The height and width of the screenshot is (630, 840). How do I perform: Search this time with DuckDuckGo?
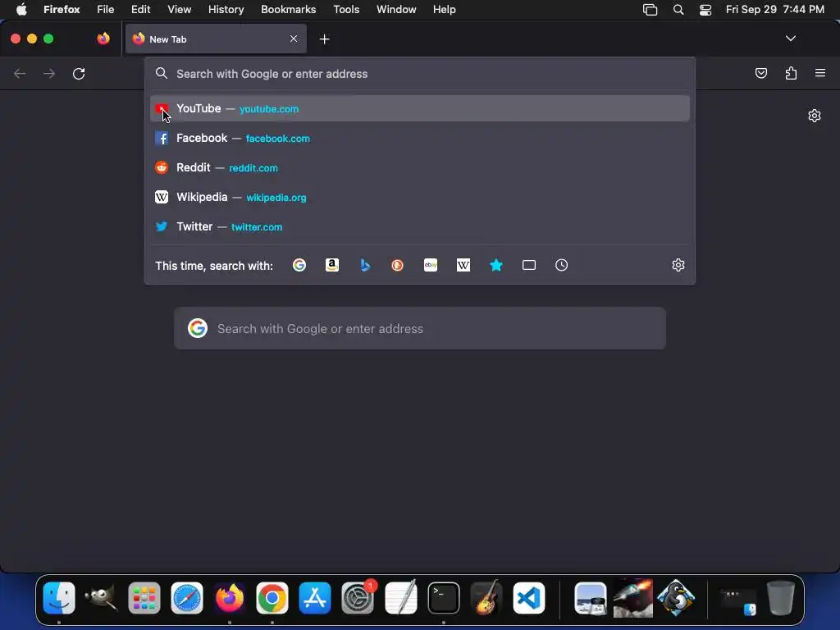398,265
